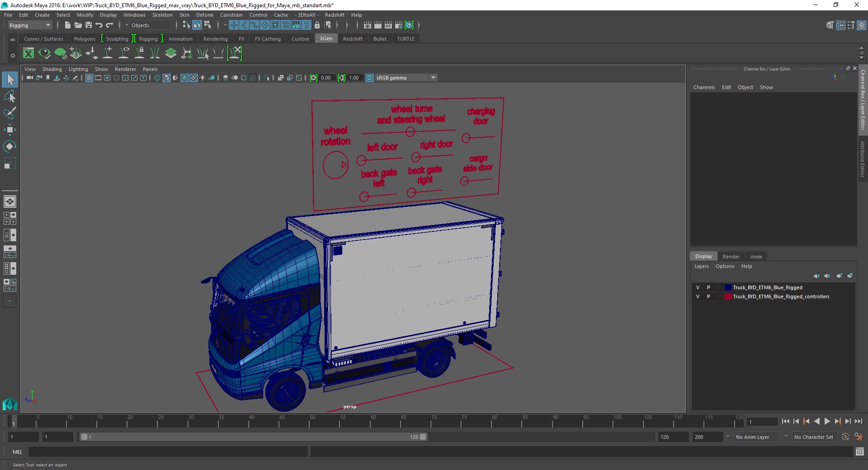Screen dimensions: 868x470
Task: Save the scene with the disk icon
Action: (x=89, y=25)
